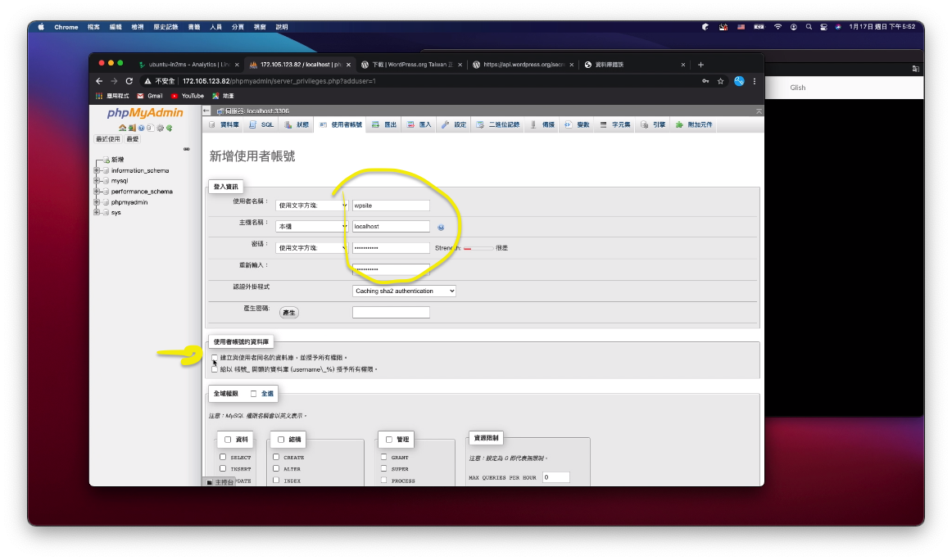
Task: Expand the information_schema database node
Action: pos(97,170)
